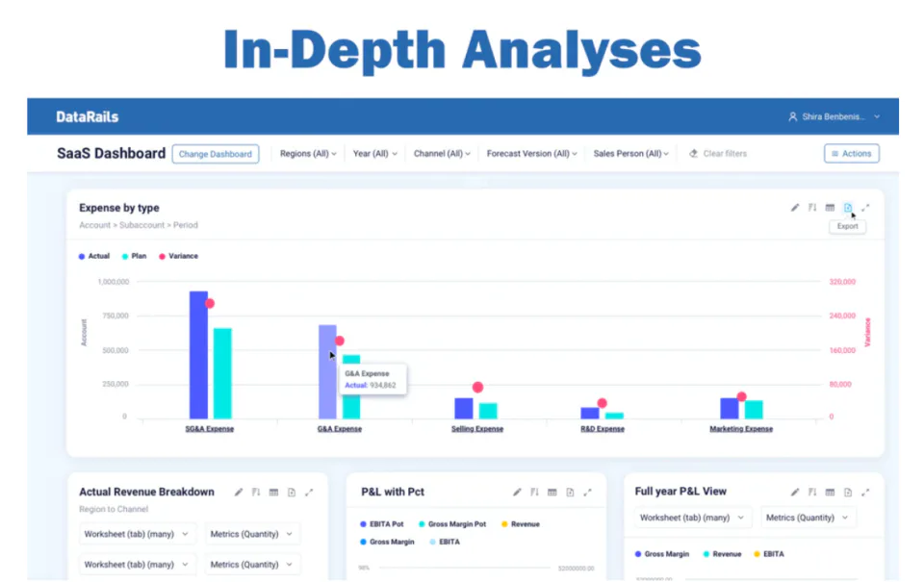The width and height of the screenshot is (924, 582).
Task: Toggle the Actual series in the expense legend
Action: 93,256
